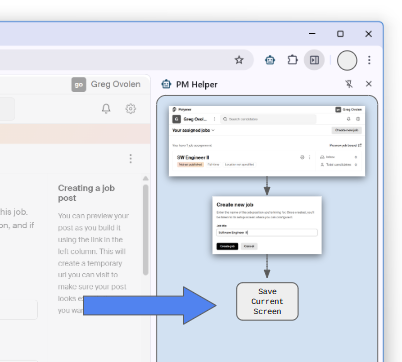Click the Save Current Screen button

point(267,302)
